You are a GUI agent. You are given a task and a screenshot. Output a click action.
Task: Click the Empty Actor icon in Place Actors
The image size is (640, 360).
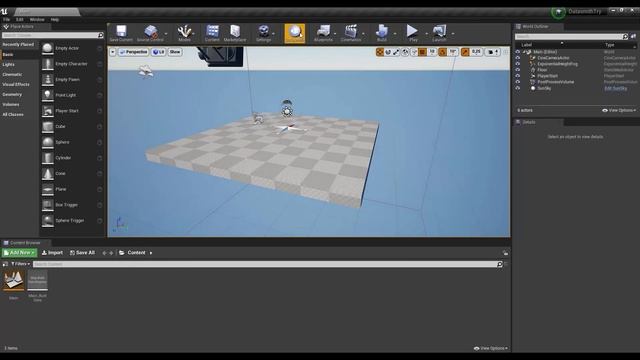point(48,48)
